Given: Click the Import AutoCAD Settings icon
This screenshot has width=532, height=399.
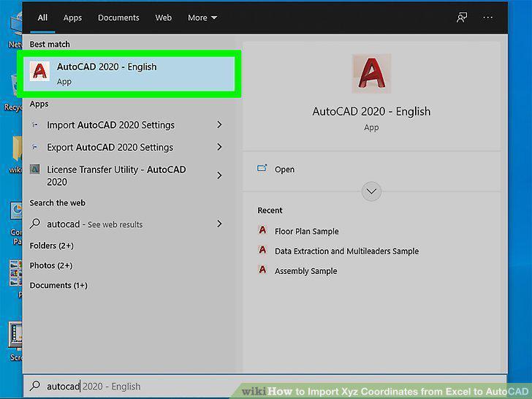Looking at the screenshot, I should click(35, 125).
